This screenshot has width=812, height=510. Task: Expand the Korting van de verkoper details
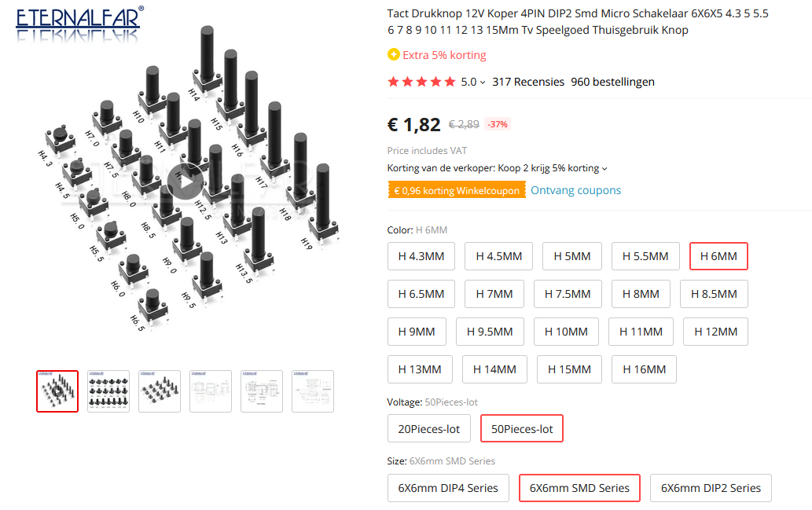tap(604, 169)
